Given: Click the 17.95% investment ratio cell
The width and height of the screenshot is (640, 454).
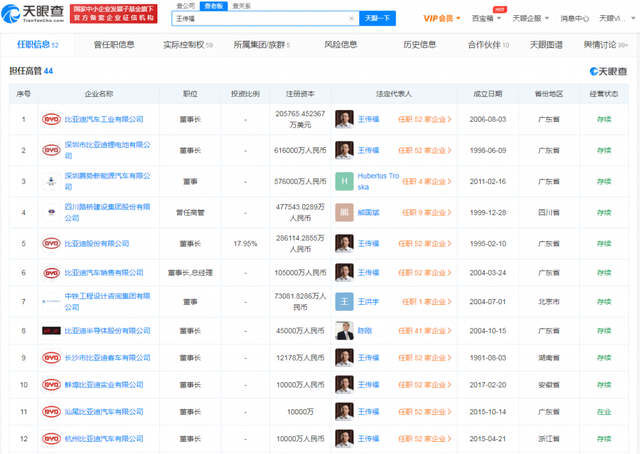Looking at the screenshot, I should pyautogui.click(x=245, y=244).
